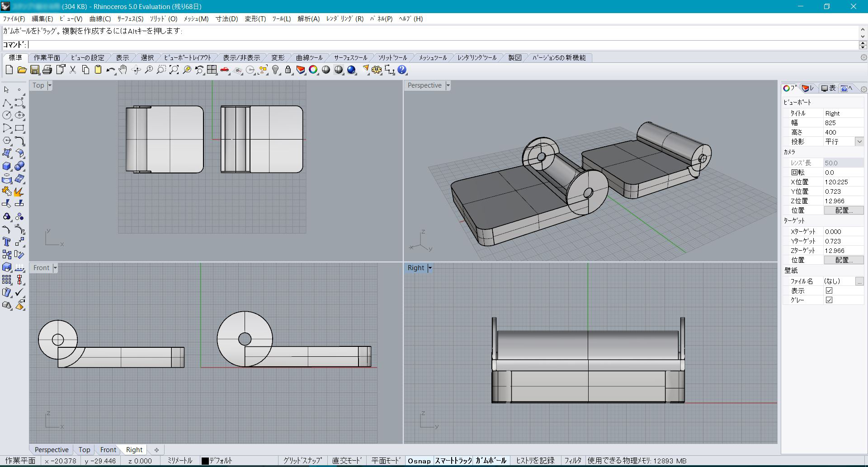Open the Layers icon in toolbar
This screenshot has width=868, height=467.
coord(301,70)
